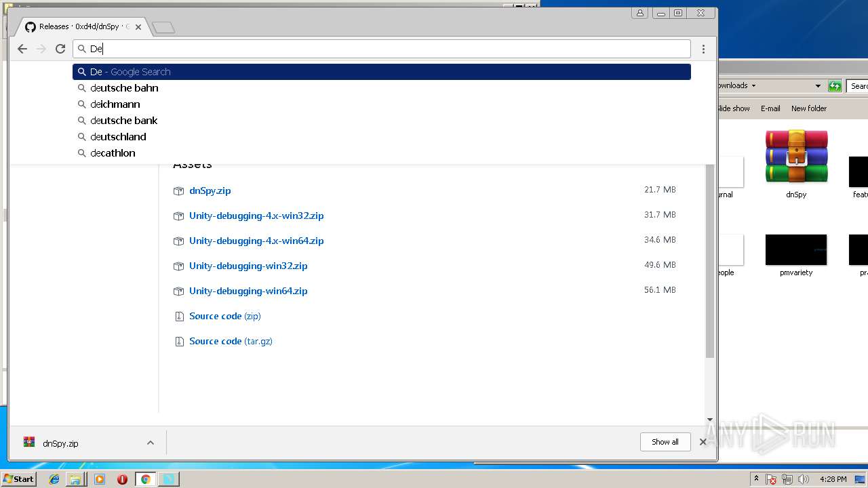This screenshot has height=488, width=868.
Task: Click file icon beside Source code (tar.gz)
Action: point(179,342)
